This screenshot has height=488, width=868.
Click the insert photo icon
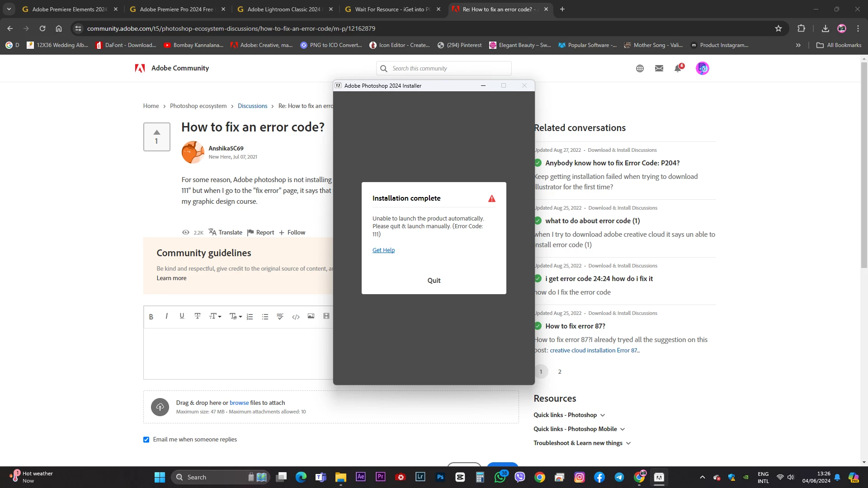point(311,316)
